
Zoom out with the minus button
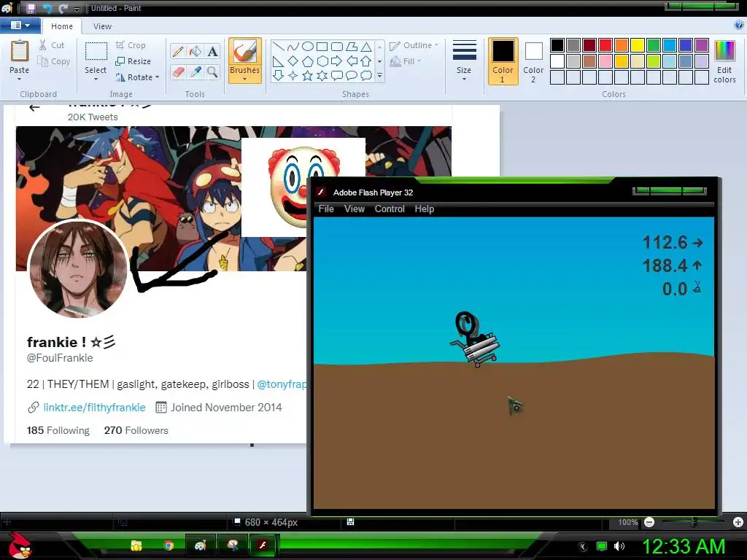pos(649,522)
